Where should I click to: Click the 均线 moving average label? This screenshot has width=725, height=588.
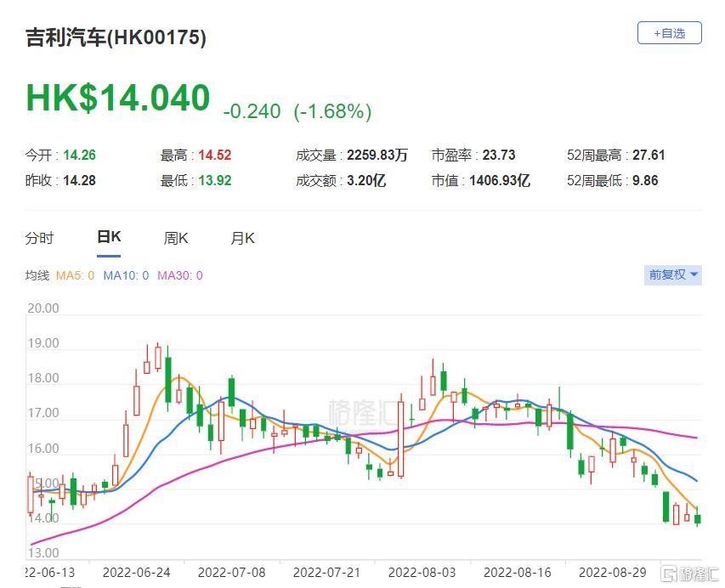click(x=37, y=275)
